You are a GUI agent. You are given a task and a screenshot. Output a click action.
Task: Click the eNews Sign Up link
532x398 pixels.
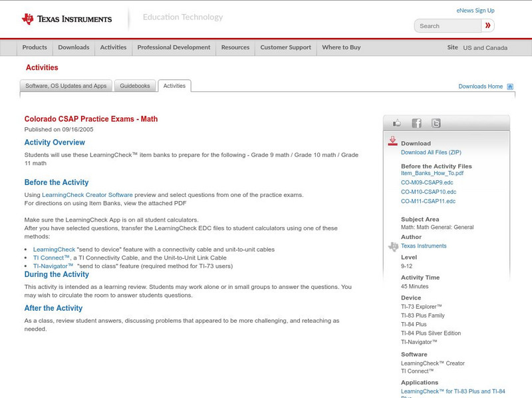475,10
